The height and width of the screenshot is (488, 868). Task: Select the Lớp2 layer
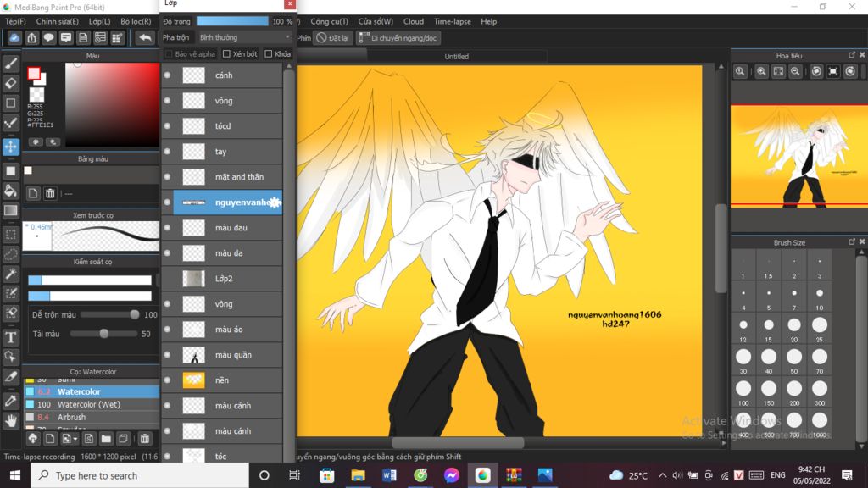tap(227, 279)
